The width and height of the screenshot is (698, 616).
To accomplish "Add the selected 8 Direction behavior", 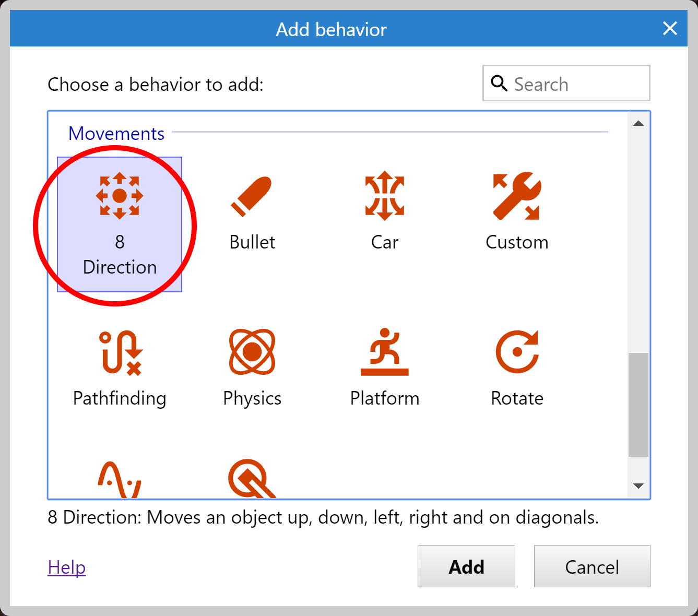I will [466, 566].
